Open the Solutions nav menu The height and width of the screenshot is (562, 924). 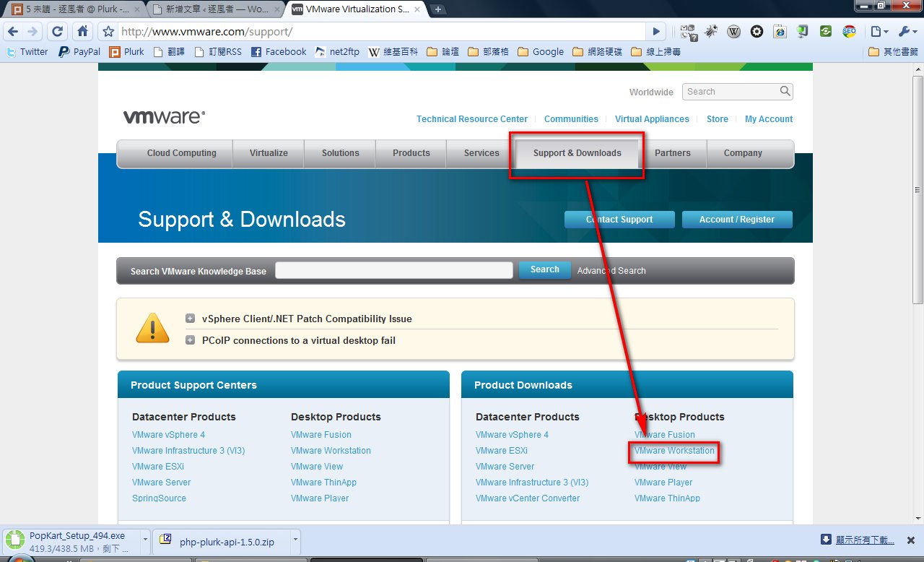[x=341, y=153]
